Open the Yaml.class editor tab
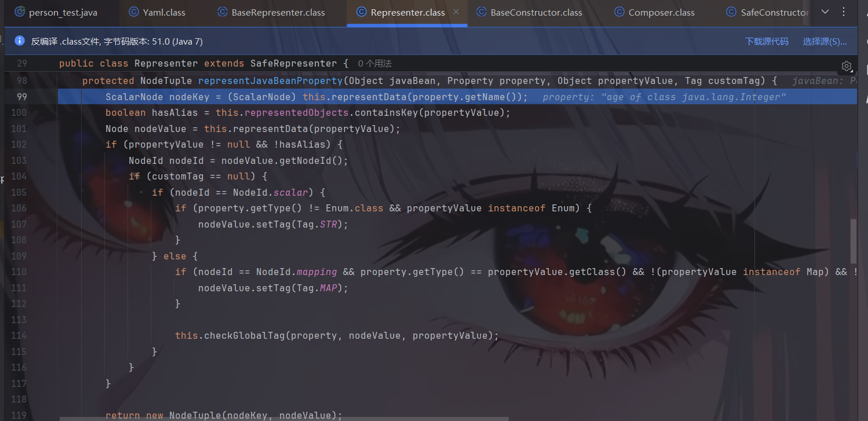The height and width of the screenshot is (421, 868). (x=157, y=12)
